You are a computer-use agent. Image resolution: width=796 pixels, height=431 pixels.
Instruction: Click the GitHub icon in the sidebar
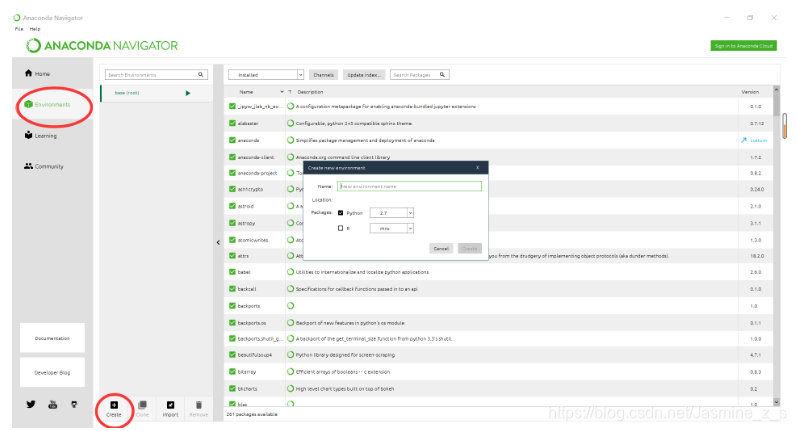click(74, 404)
